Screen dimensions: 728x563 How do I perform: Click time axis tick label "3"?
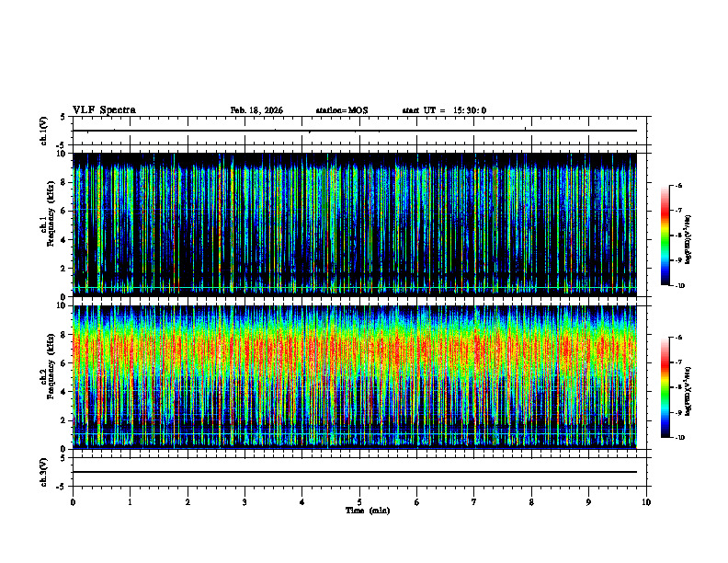pos(245,502)
